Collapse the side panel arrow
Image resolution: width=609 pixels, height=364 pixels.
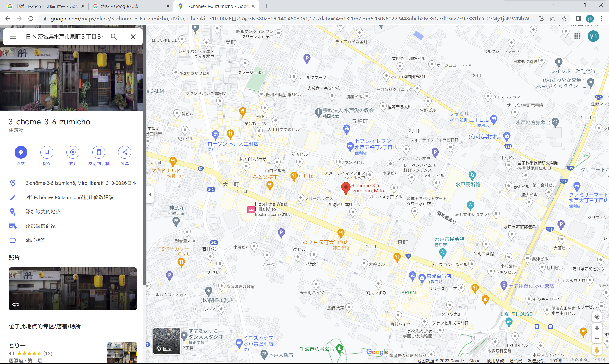(x=150, y=195)
